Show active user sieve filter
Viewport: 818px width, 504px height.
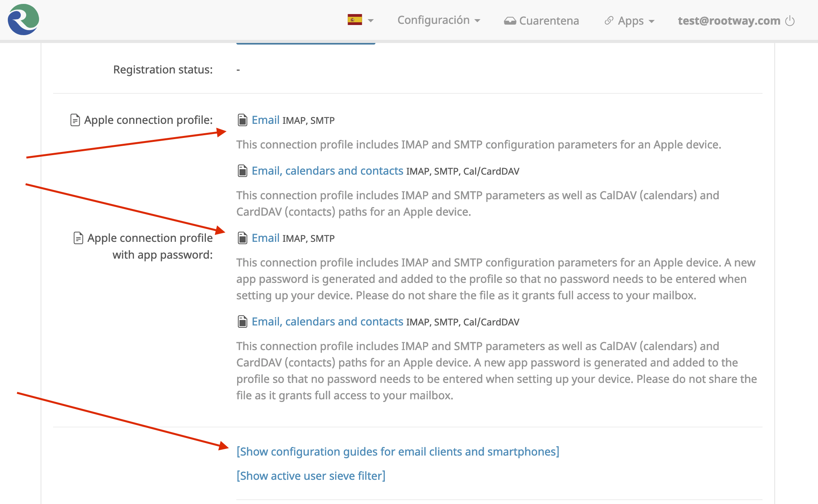click(x=311, y=476)
